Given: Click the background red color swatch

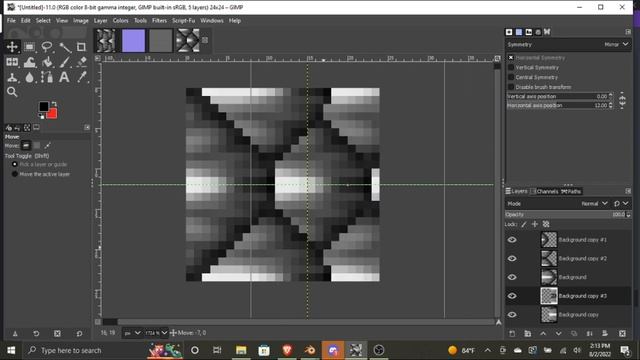Looking at the screenshot, I should (53, 114).
